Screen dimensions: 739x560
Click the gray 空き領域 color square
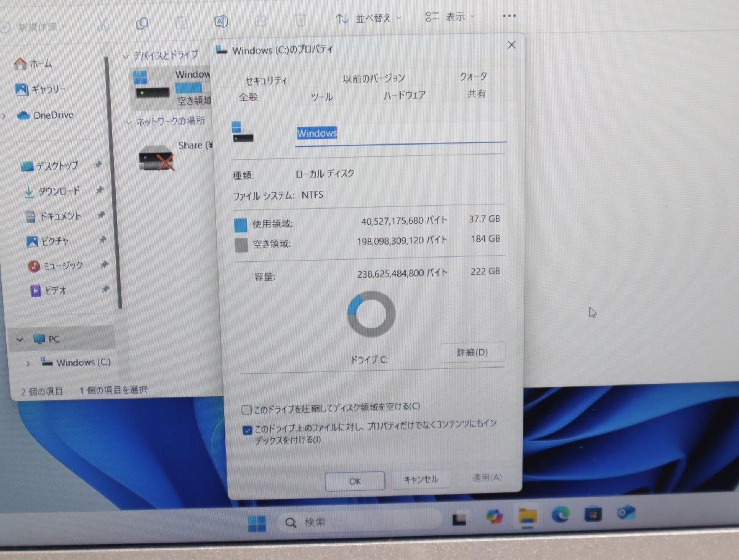click(x=241, y=245)
